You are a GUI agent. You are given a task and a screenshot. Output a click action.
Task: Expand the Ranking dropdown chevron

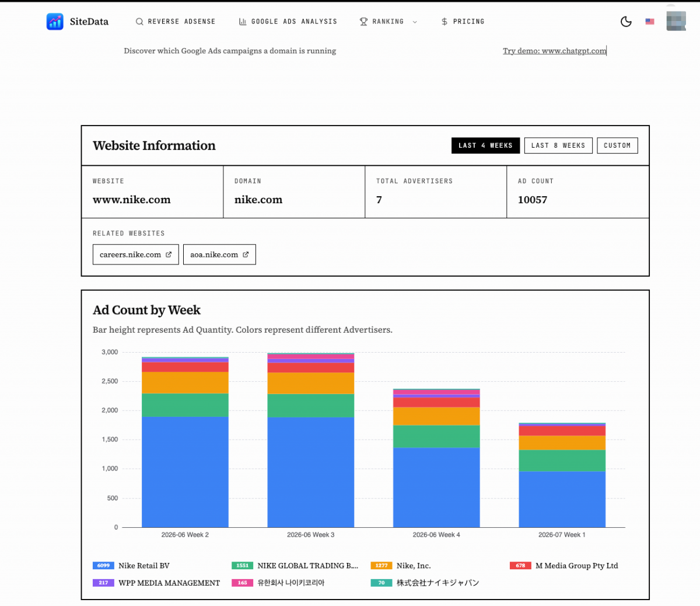[x=415, y=22]
